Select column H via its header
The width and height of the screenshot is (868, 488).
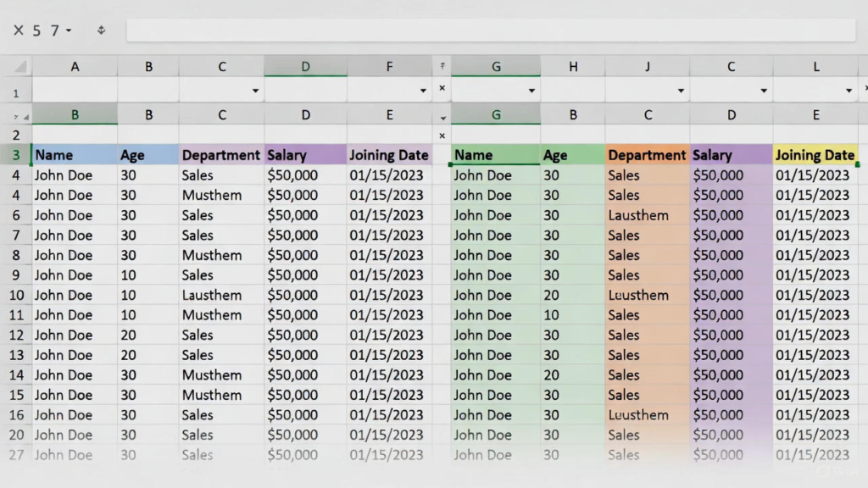pos(573,66)
